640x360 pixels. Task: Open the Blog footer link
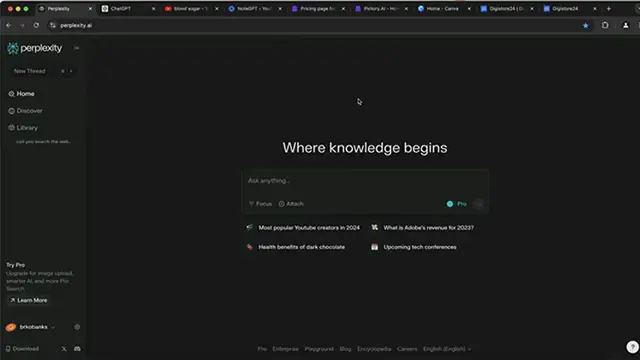pyautogui.click(x=345, y=349)
